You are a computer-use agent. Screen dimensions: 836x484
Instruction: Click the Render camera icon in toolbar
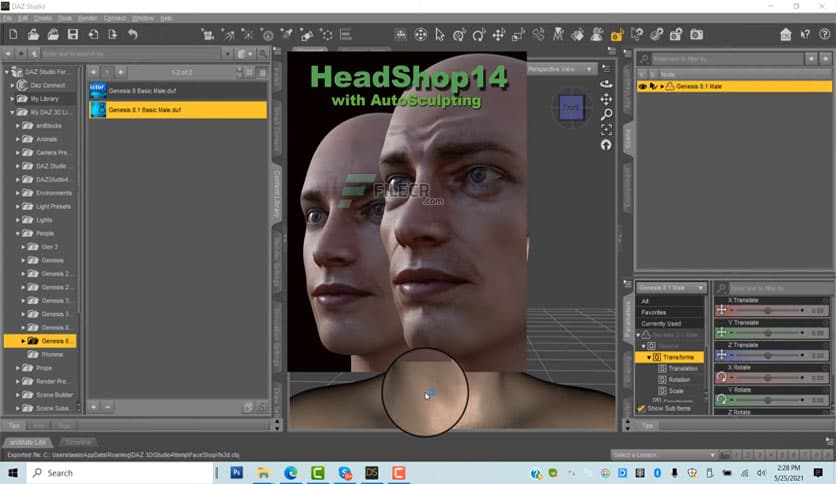pyautogui.click(x=696, y=35)
